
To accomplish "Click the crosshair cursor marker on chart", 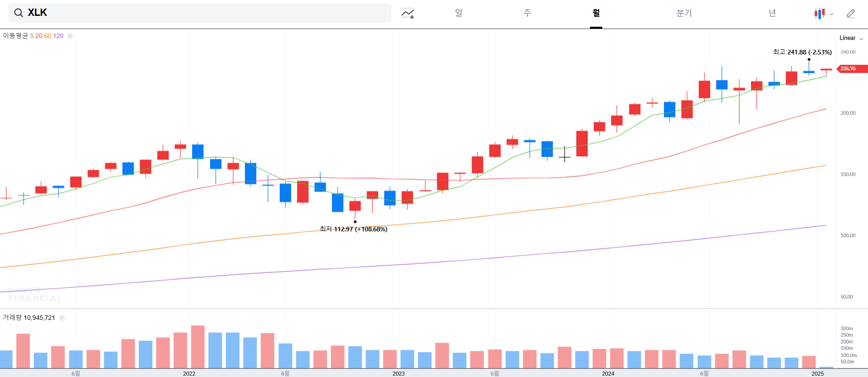I will pos(565,157).
